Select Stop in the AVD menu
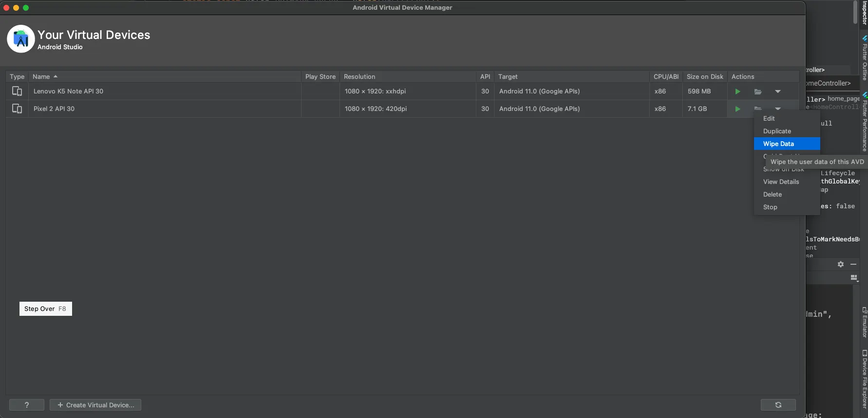868x418 pixels. tap(787, 207)
